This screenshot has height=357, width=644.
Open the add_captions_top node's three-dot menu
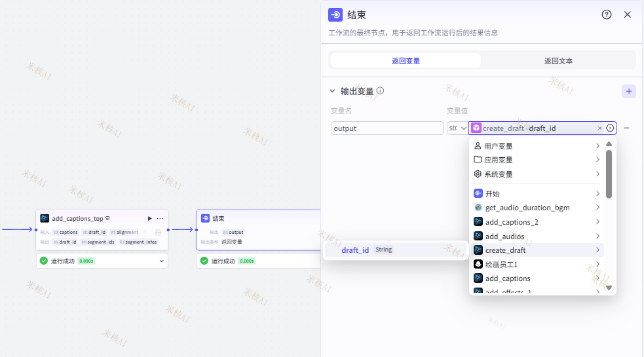coord(160,218)
